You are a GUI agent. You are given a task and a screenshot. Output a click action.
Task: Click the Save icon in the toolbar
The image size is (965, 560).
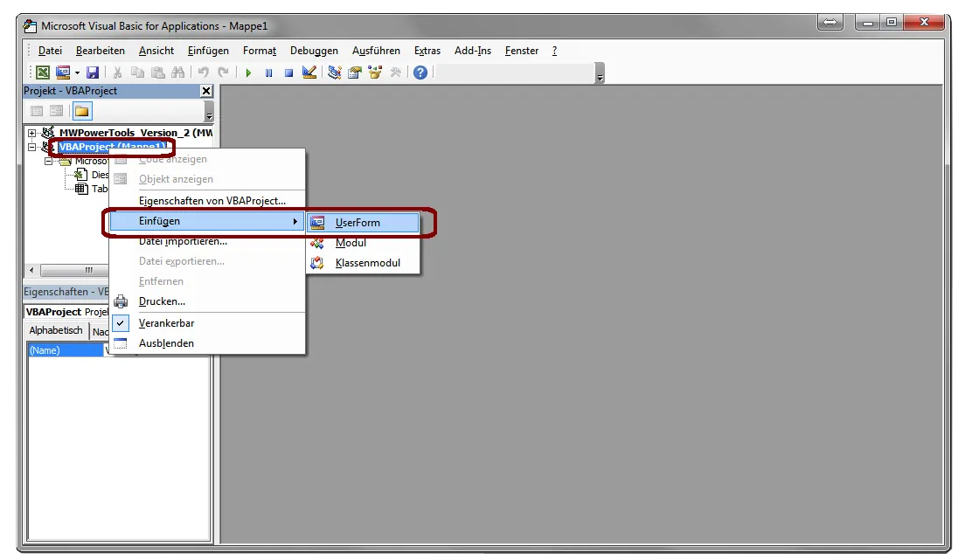coord(93,73)
